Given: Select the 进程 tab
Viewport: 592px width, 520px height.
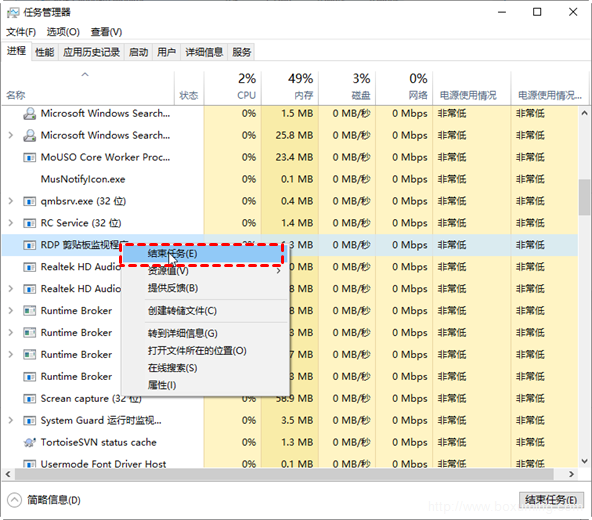Looking at the screenshot, I should click(x=16, y=51).
